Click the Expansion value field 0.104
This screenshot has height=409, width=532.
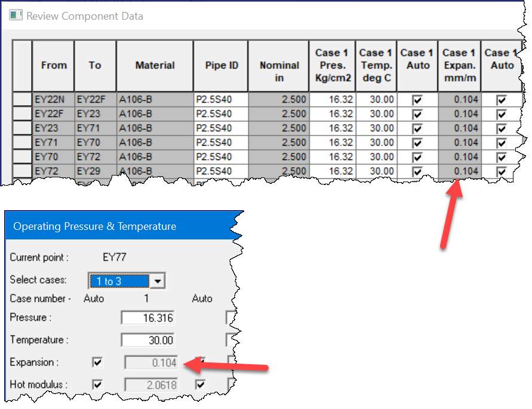151,362
